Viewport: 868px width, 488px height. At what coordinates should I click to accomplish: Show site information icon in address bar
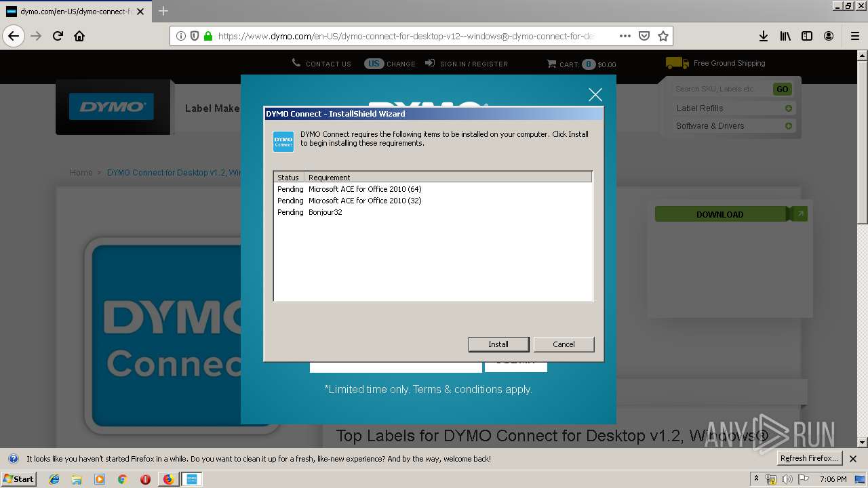click(x=181, y=36)
